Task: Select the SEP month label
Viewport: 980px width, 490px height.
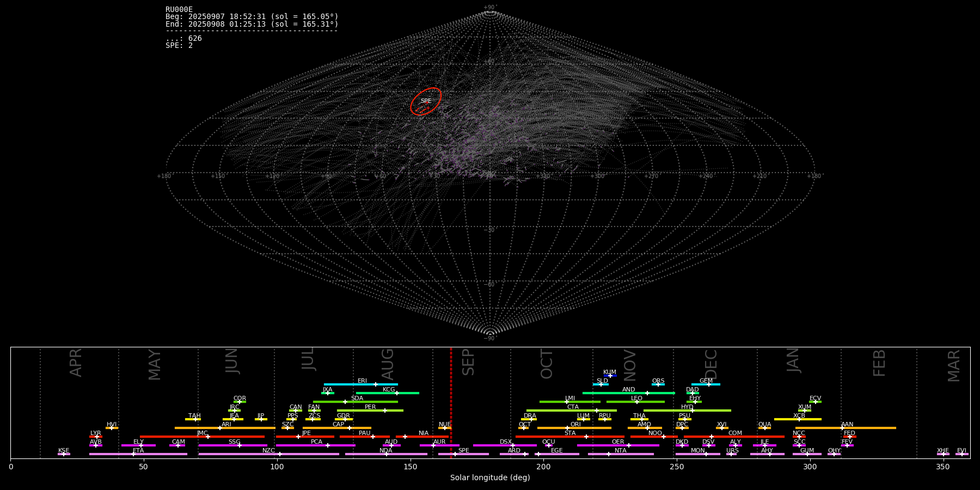Action: coord(468,363)
